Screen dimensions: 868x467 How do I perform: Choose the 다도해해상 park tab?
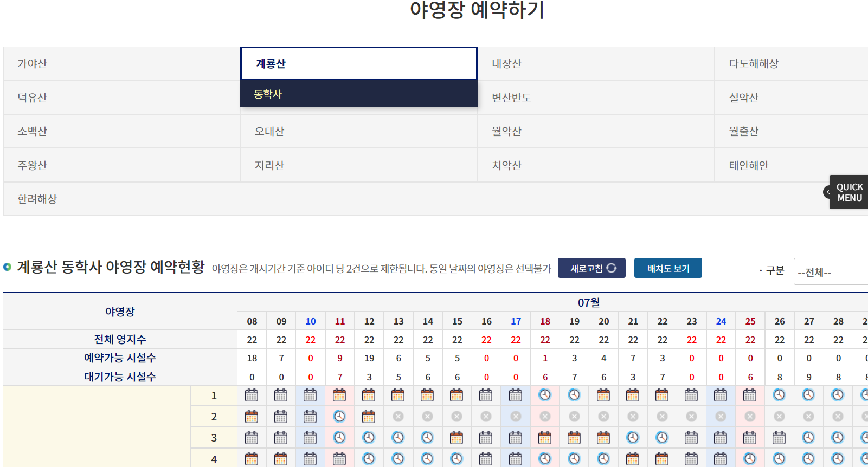coord(792,63)
